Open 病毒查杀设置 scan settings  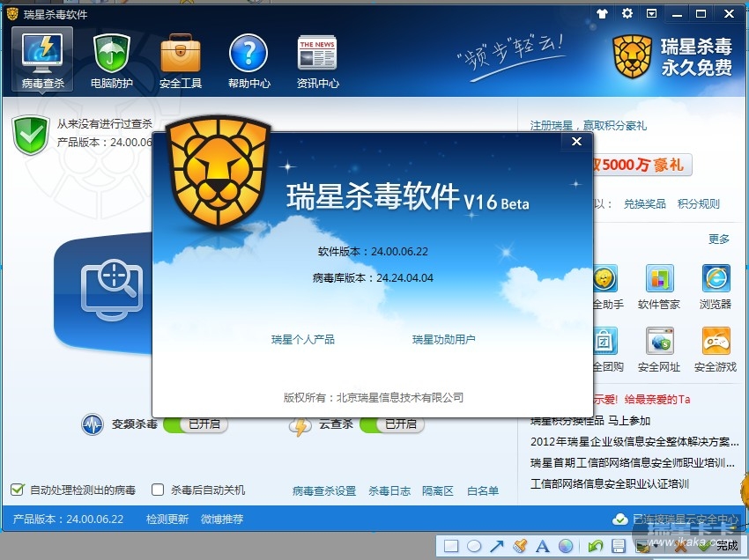click(324, 490)
